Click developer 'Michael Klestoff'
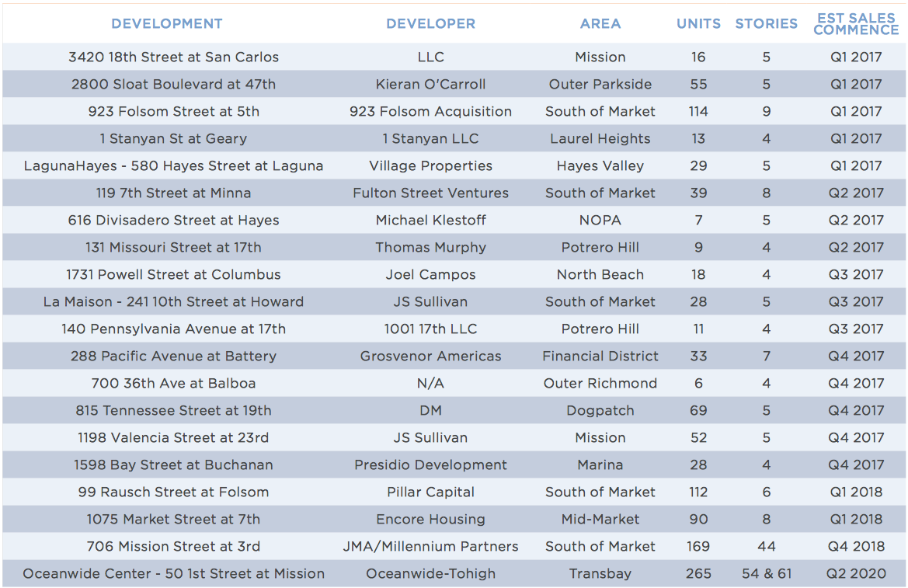This screenshot has width=908, height=588. coord(431,220)
